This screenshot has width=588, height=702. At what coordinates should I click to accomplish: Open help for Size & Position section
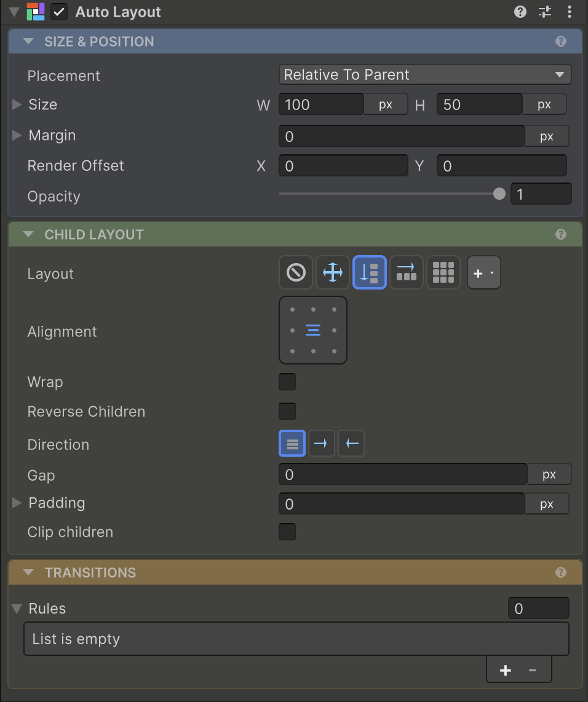pos(561,41)
